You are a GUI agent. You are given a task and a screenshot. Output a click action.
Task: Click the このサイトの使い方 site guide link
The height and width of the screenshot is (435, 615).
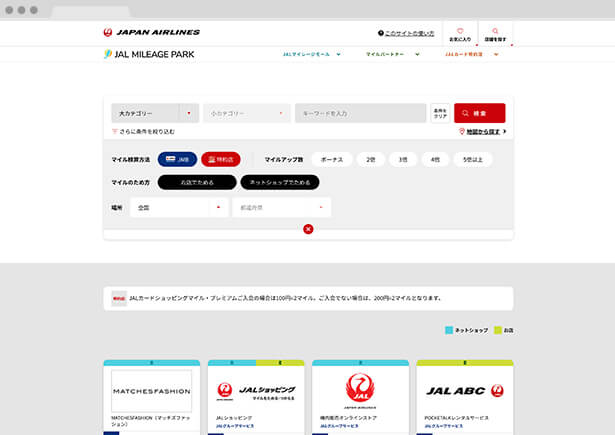pyautogui.click(x=406, y=33)
